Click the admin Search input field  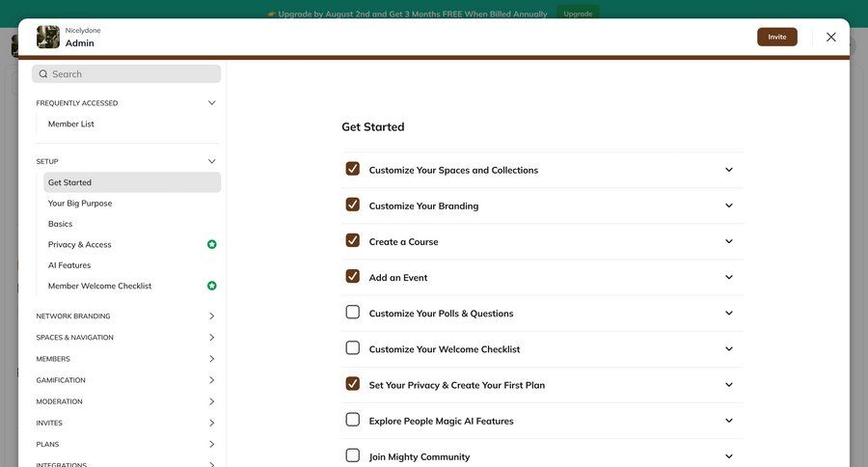(126, 73)
